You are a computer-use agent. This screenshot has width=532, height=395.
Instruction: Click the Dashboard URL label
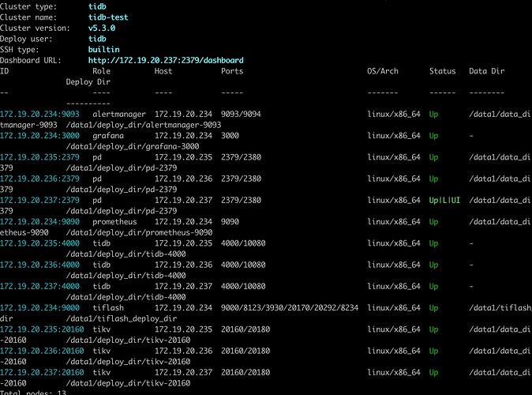31,61
